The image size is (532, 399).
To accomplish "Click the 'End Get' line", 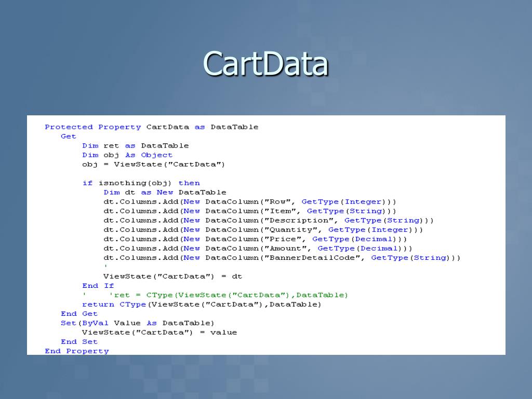I will coord(79,313).
